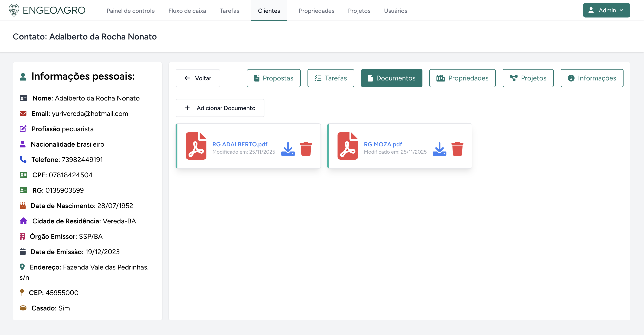Click the PDF icon of RG MOZA
644x335 pixels.
coord(348,146)
